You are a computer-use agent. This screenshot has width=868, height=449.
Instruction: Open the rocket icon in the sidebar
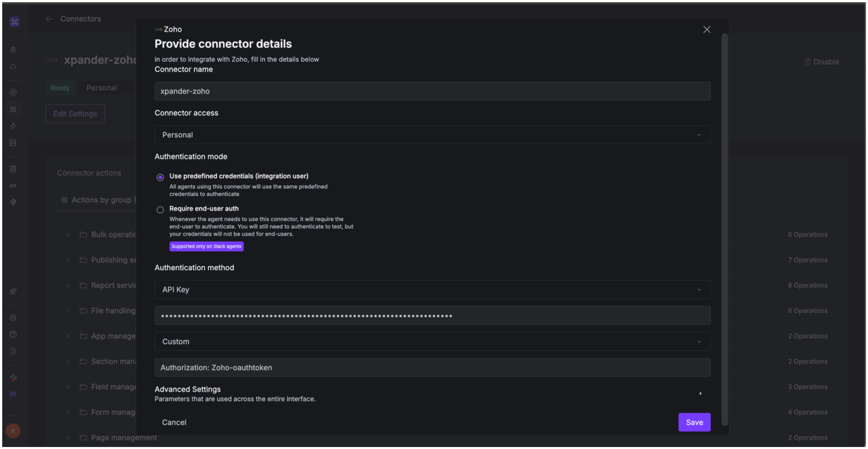pos(13,291)
